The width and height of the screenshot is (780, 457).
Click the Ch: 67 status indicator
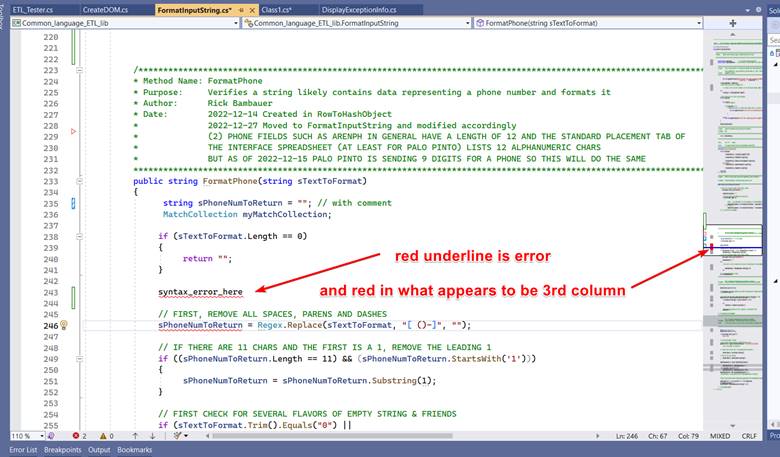(x=658, y=436)
